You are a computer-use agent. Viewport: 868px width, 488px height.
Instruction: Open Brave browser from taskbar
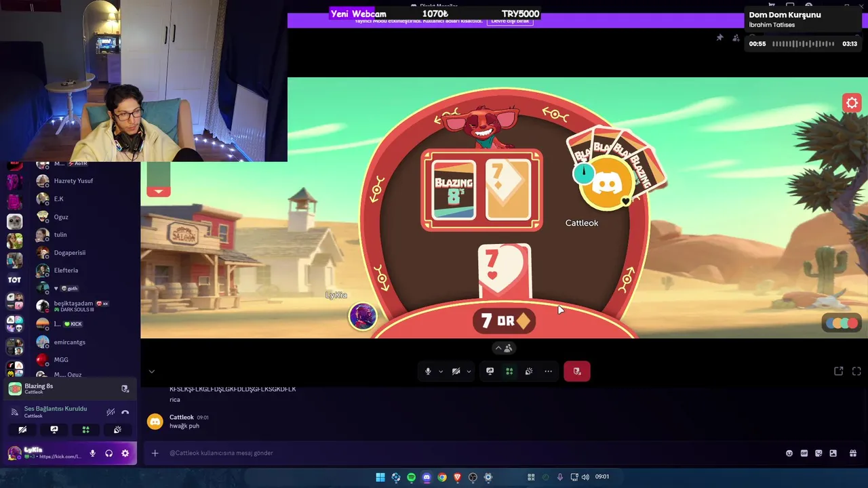[x=457, y=477]
